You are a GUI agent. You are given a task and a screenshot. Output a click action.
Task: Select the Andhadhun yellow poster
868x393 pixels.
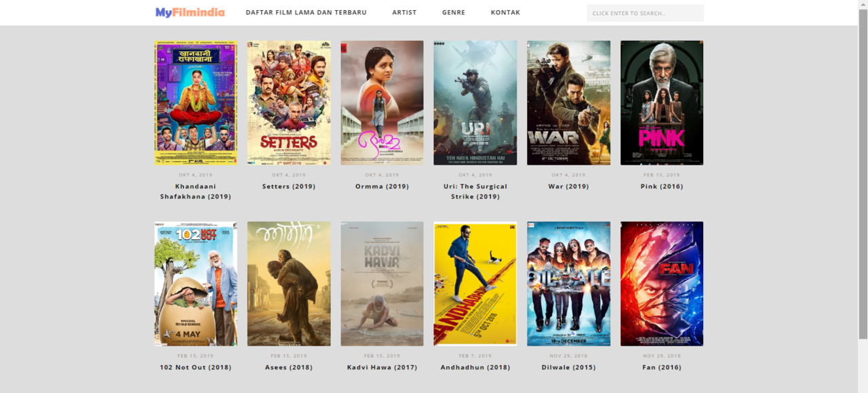475,284
